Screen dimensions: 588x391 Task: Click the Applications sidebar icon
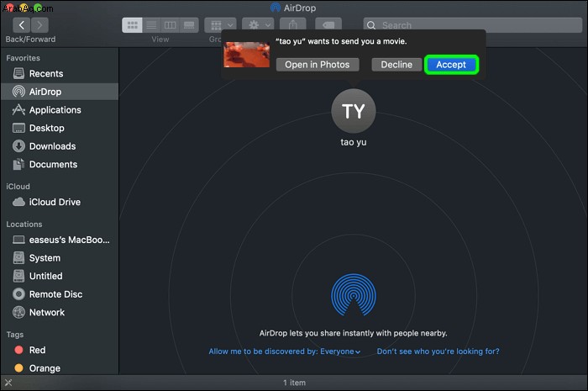[18, 109]
